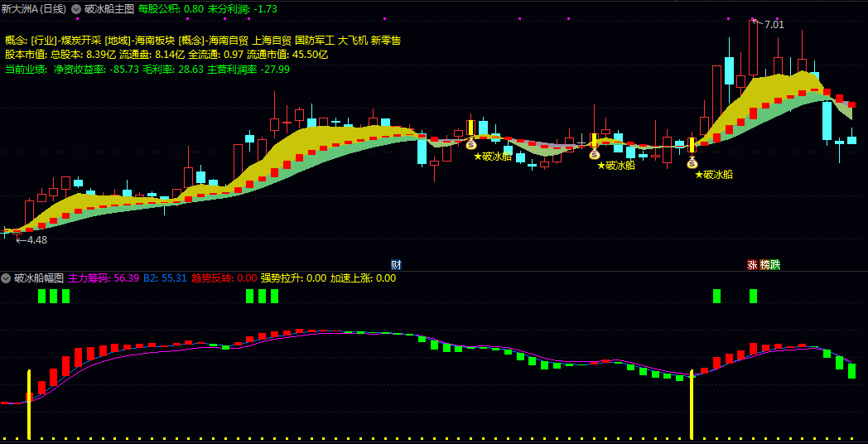Click the 海南板块 region text
Image resolution: width=868 pixels, height=444 pixels.
coord(156,41)
